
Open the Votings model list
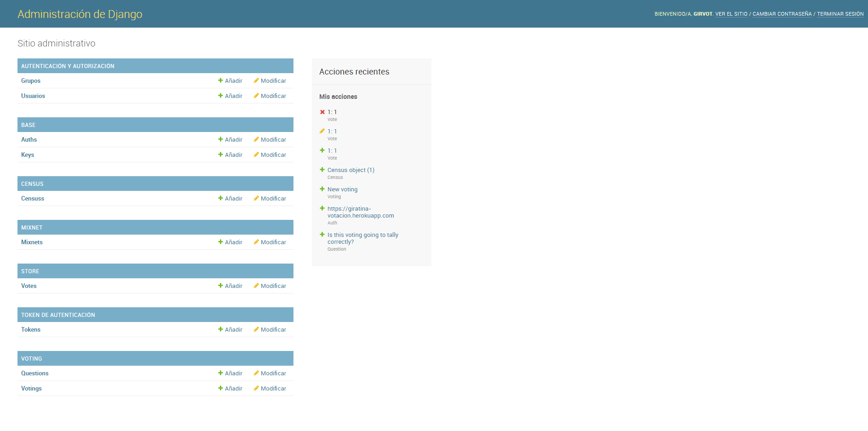[31, 389]
